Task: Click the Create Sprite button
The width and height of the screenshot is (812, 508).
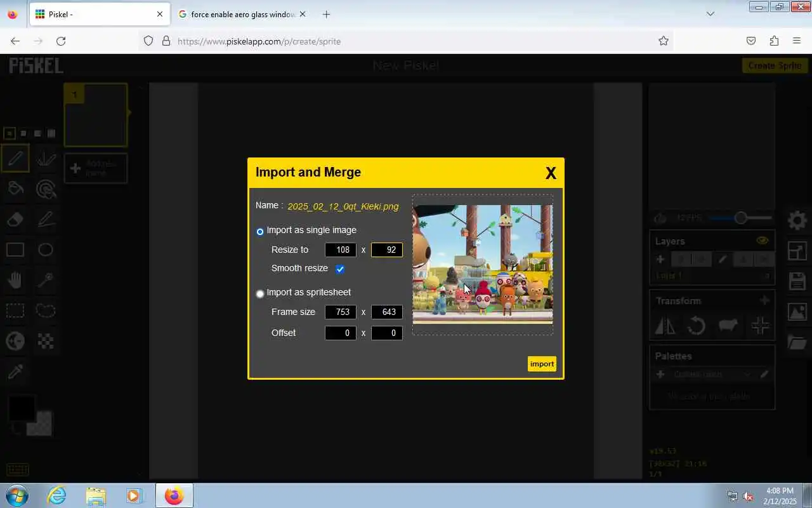Action: (x=775, y=65)
